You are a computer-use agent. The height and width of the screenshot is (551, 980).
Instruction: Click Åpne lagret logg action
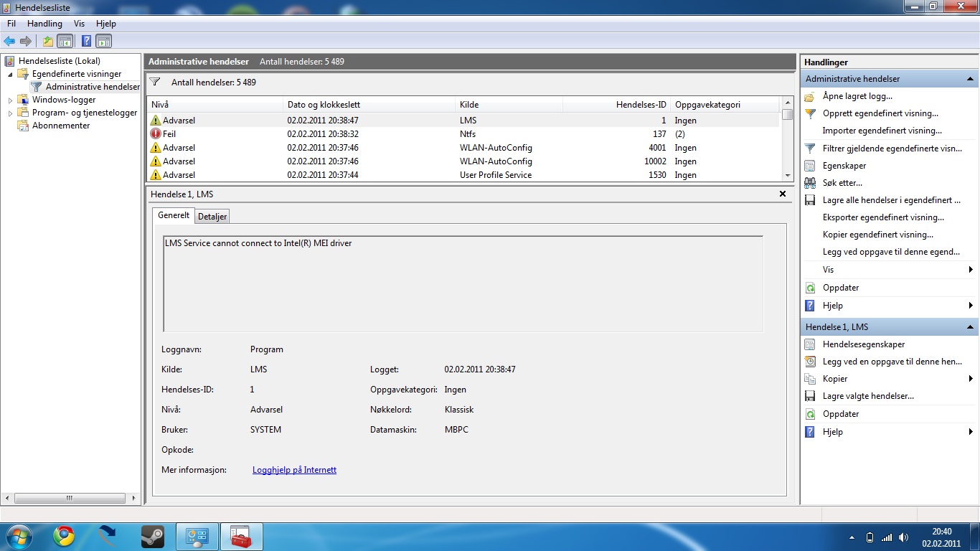click(x=857, y=96)
